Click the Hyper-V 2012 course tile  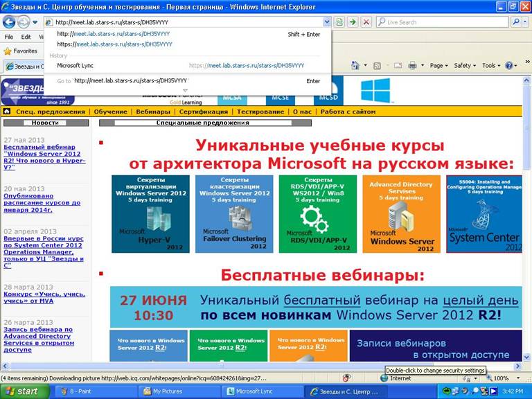click(150, 214)
